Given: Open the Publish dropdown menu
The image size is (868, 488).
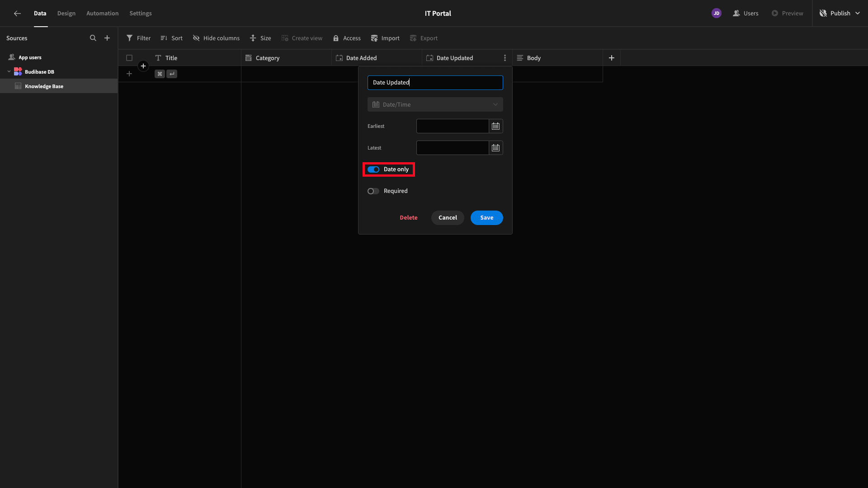Looking at the screenshot, I should tap(840, 13).
